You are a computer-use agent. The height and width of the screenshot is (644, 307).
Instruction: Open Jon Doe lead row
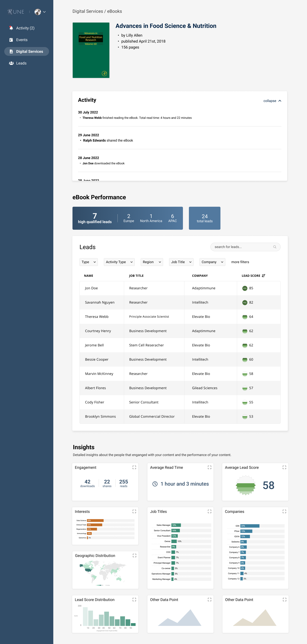180,288
